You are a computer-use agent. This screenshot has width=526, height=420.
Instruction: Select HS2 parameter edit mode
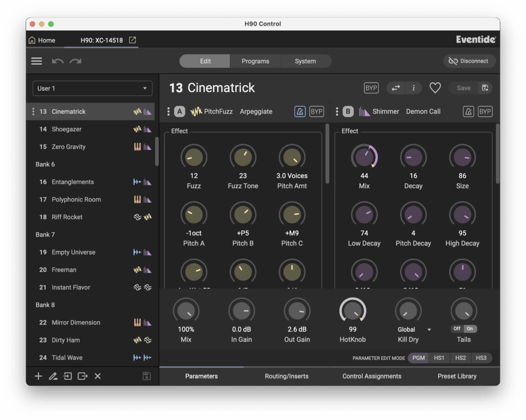[x=460, y=358]
